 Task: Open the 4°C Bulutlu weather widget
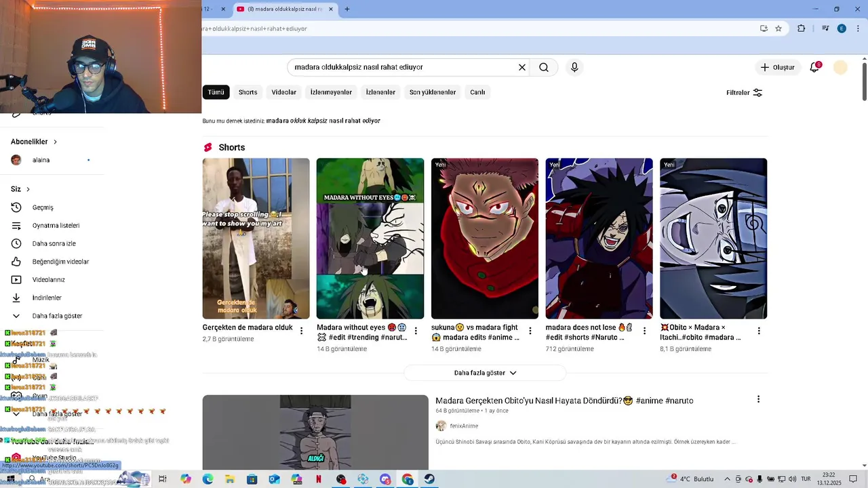click(691, 479)
